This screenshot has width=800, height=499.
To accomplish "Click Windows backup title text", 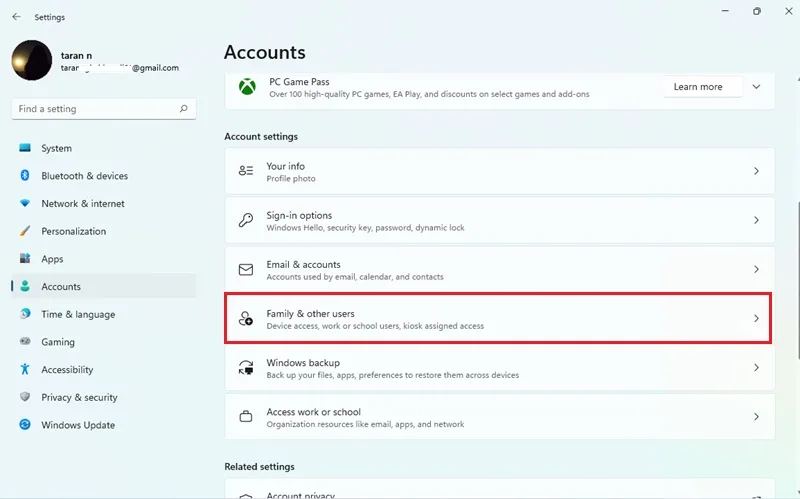I will point(303,363).
